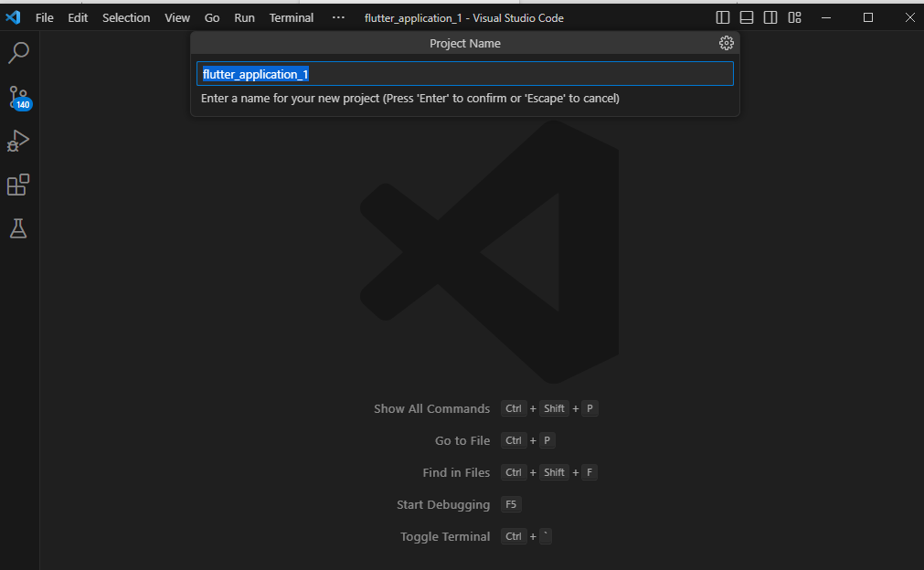Open the Run and Debug view
Viewport: 924px width, 570px height.
pyautogui.click(x=18, y=142)
